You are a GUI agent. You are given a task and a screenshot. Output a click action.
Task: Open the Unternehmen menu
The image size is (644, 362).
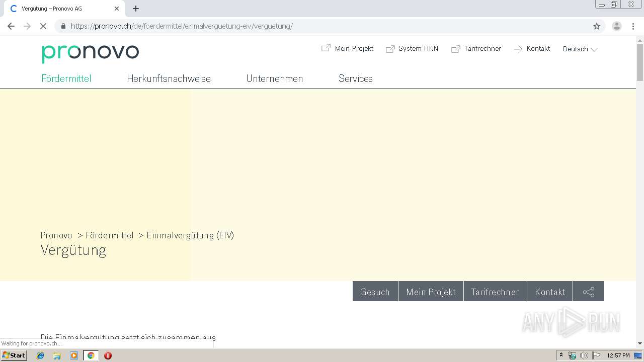tap(274, 78)
